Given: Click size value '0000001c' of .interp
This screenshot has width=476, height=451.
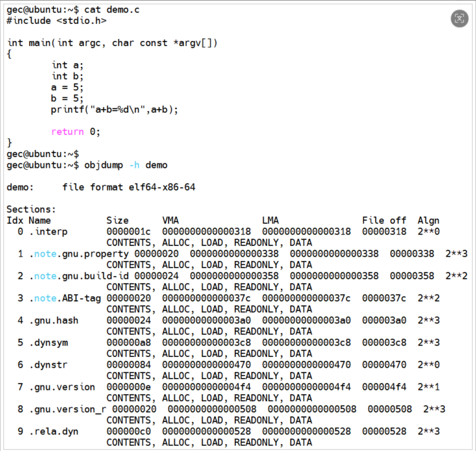Looking at the screenshot, I should [x=128, y=231].
